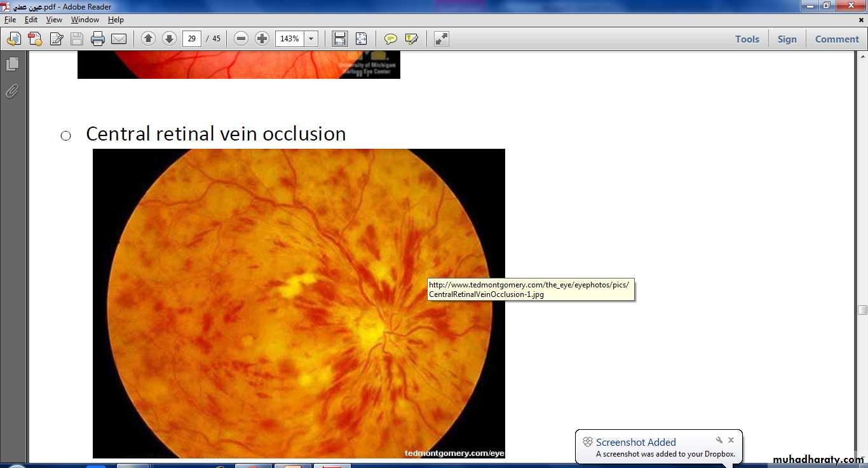Open the View menu
This screenshot has height=468, width=868.
coord(54,20)
